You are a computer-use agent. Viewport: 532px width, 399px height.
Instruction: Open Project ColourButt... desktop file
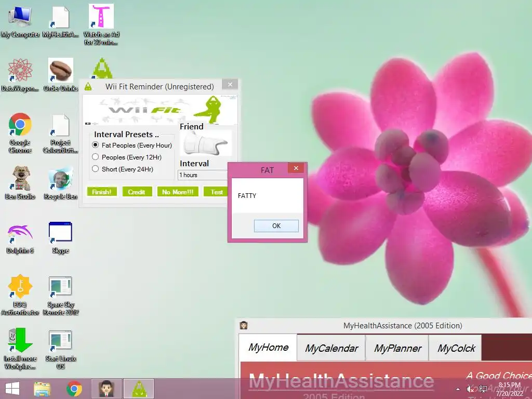pyautogui.click(x=60, y=132)
